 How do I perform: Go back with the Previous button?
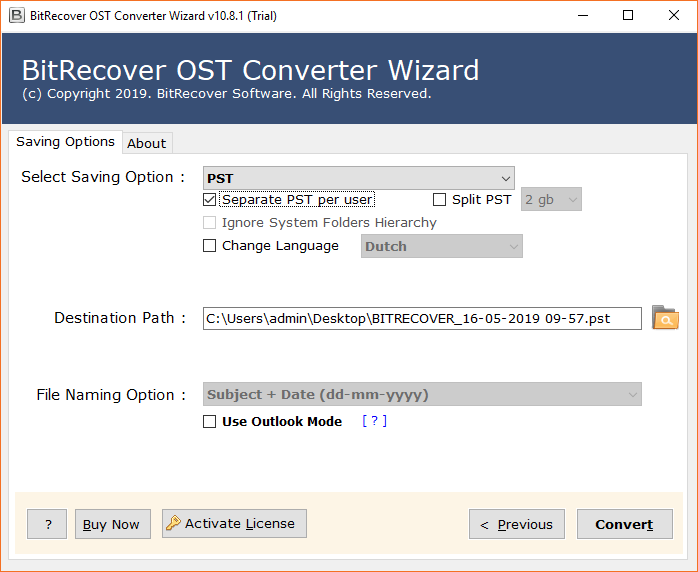tap(516, 524)
